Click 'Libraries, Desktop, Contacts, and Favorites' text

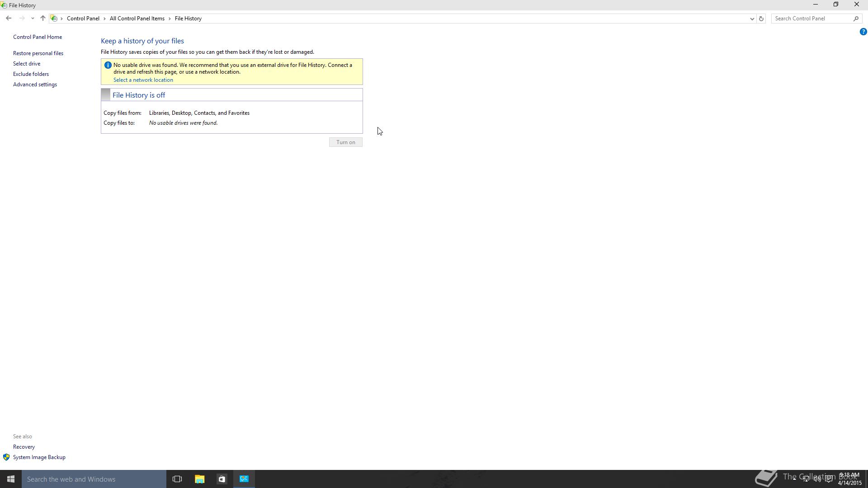point(199,113)
